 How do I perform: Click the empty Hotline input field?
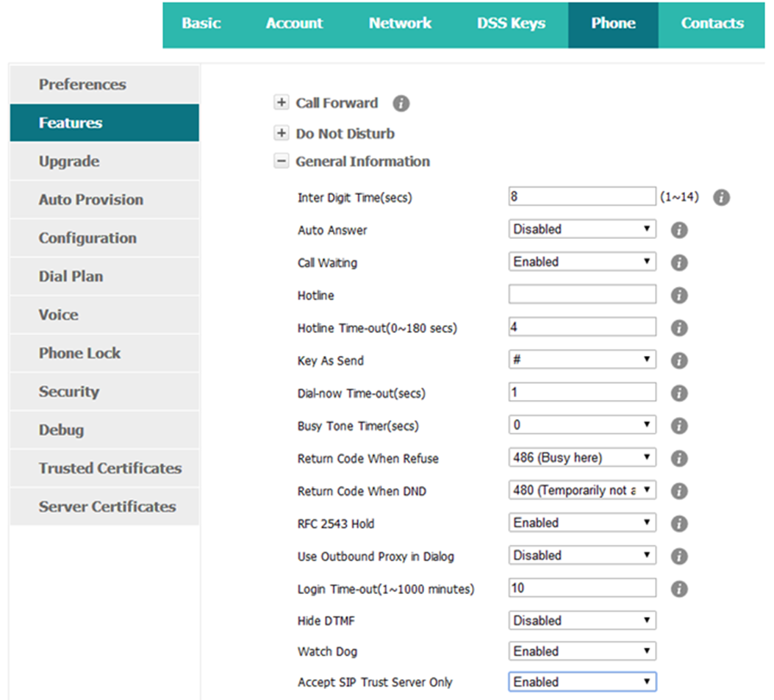(x=582, y=294)
